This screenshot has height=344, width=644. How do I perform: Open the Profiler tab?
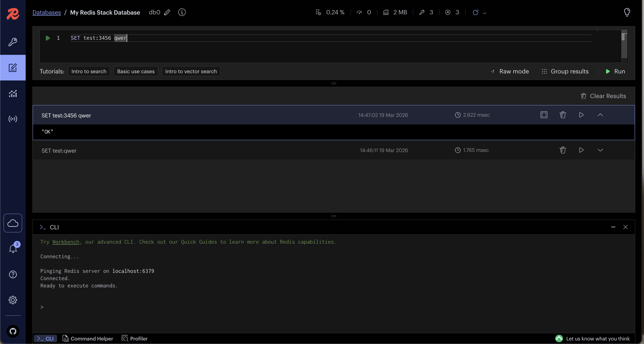[x=135, y=338]
